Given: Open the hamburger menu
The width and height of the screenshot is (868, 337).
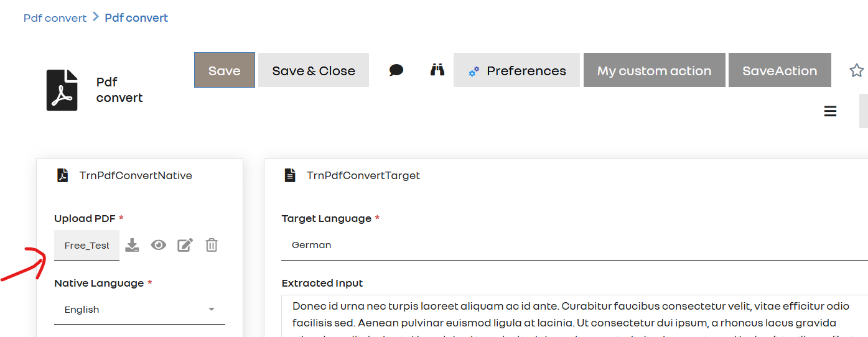Looking at the screenshot, I should [830, 111].
